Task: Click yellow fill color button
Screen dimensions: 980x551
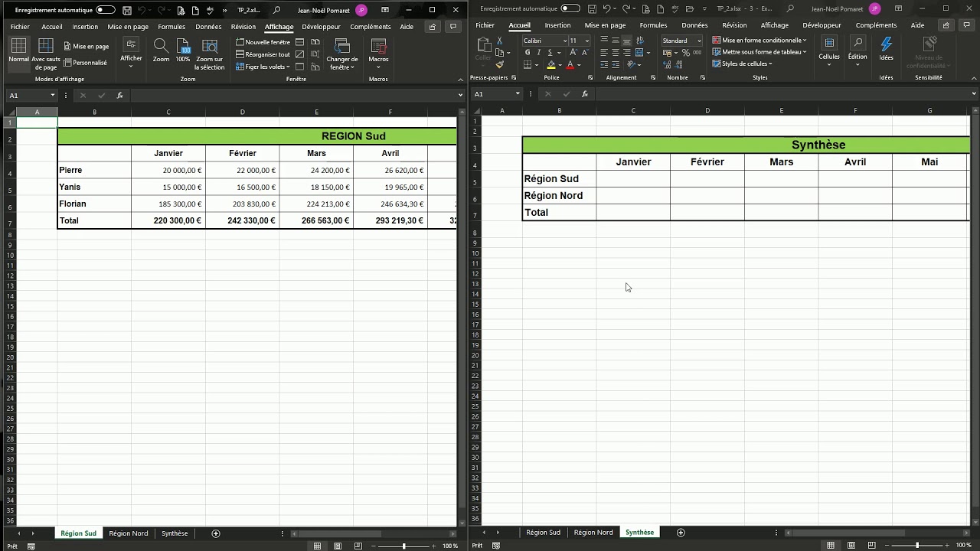Action: pos(551,65)
